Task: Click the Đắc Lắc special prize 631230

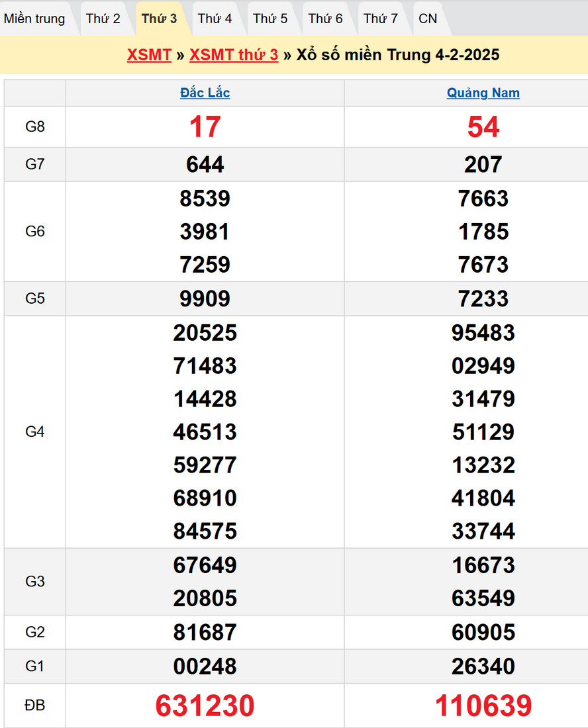Action: tap(205, 706)
